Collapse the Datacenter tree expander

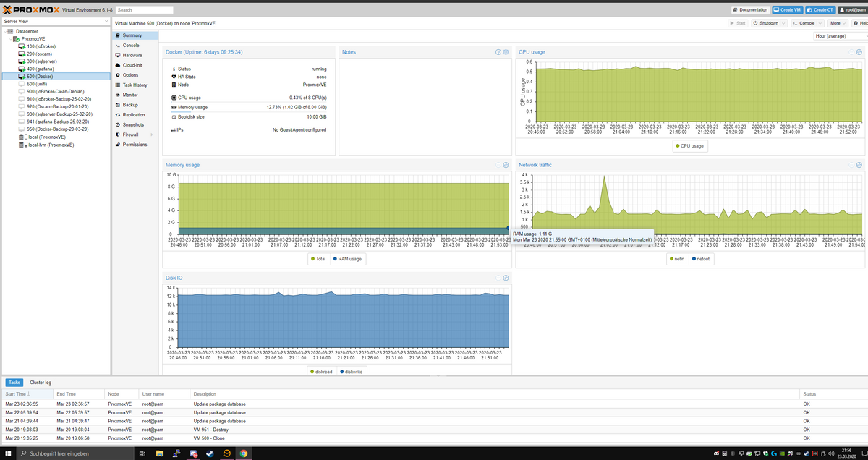pos(4,31)
